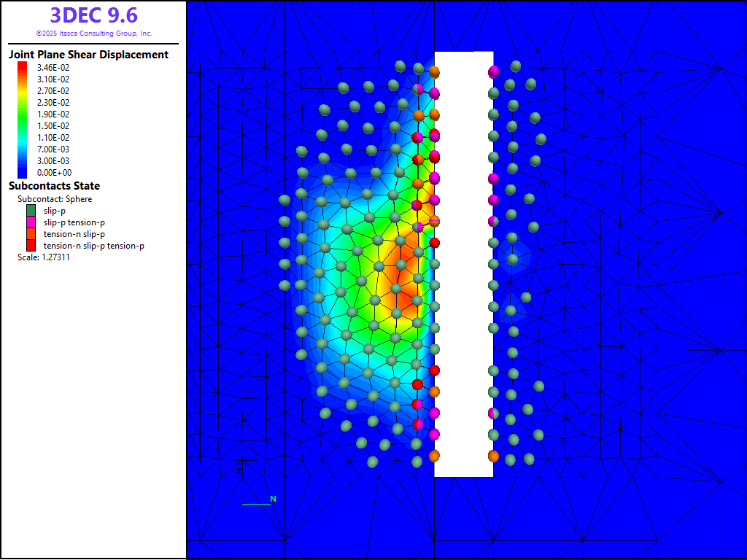Click the 0.00E+00 minimum contour label
The width and height of the screenshot is (747, 560).
click(53, 173)
